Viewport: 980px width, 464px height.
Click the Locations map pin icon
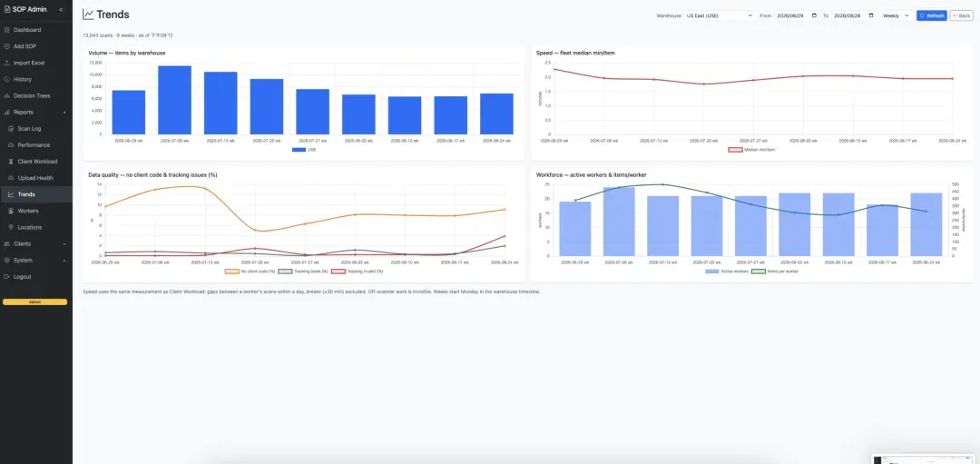tap(11, 227)
